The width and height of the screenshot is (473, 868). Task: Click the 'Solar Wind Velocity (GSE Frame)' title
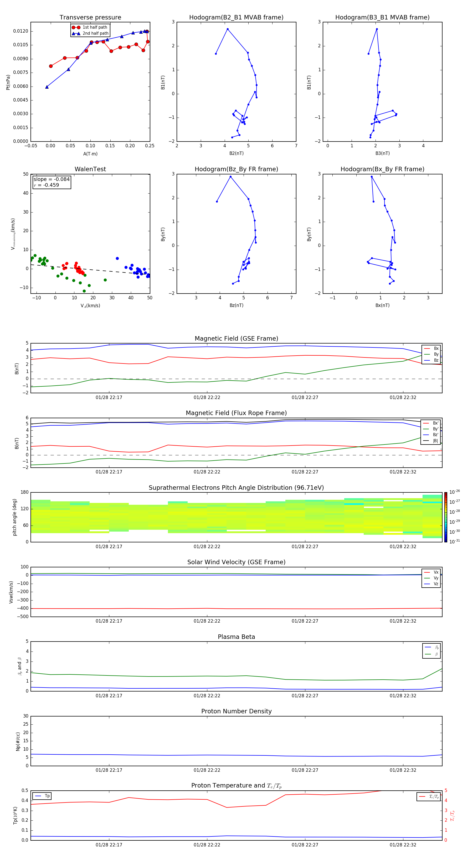[236, 562]
